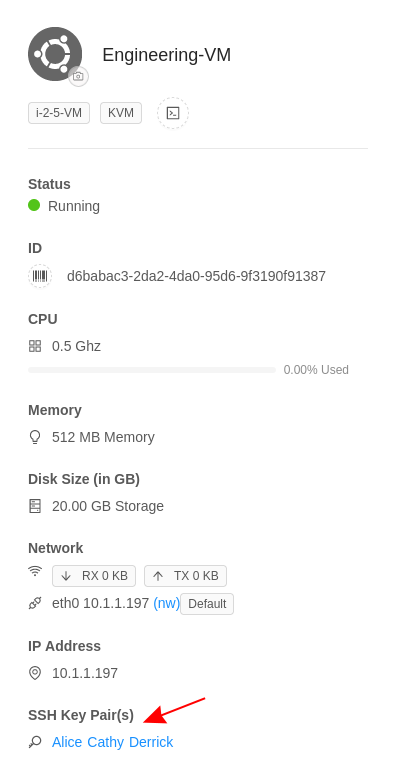Open the VM console terminal icon

pyautogui.click(x=173, y=113)
